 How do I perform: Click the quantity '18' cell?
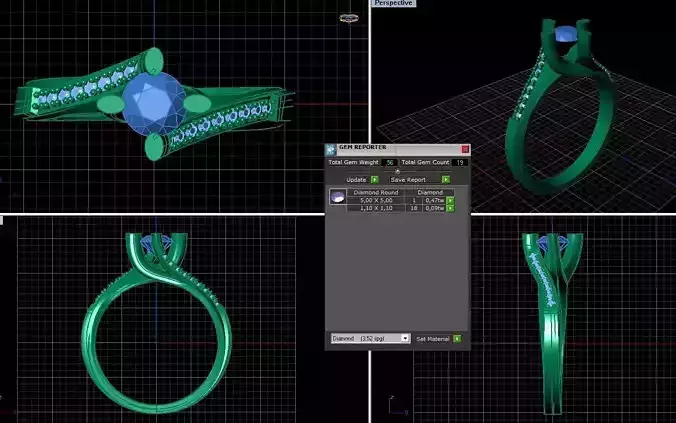coord(414,208)
